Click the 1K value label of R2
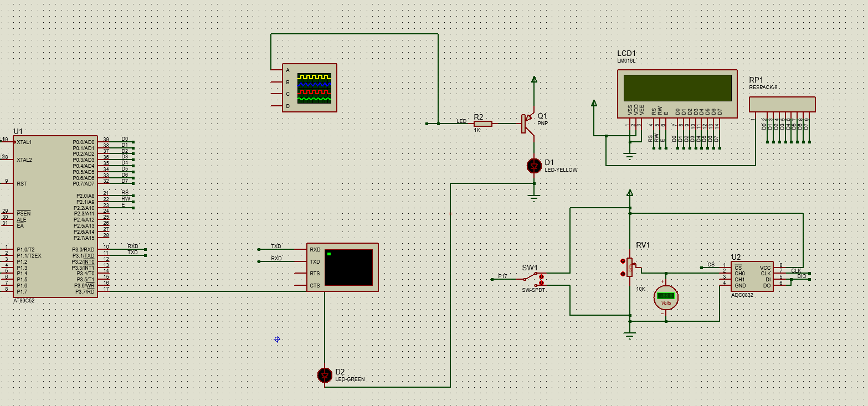The width and height of the screenshot is (868, 406). (477, 130)
